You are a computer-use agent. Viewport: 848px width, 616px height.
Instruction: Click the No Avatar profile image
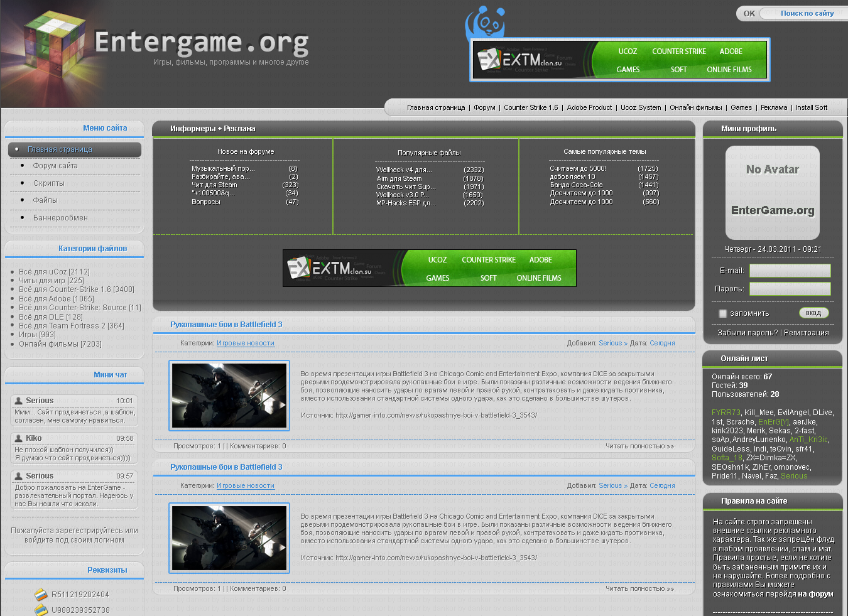(x=773, y=193)
